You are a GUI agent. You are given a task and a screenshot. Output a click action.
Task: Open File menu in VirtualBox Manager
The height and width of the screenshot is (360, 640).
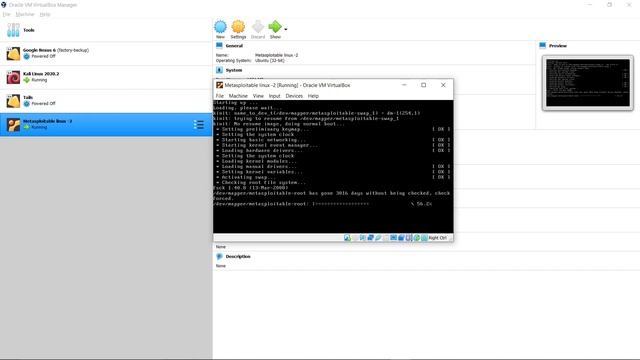pyautogui.click(x=7, y=14)
